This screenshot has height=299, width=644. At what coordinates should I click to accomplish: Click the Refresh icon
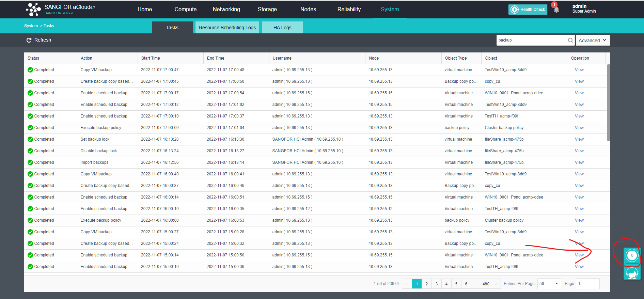point(29,40)
